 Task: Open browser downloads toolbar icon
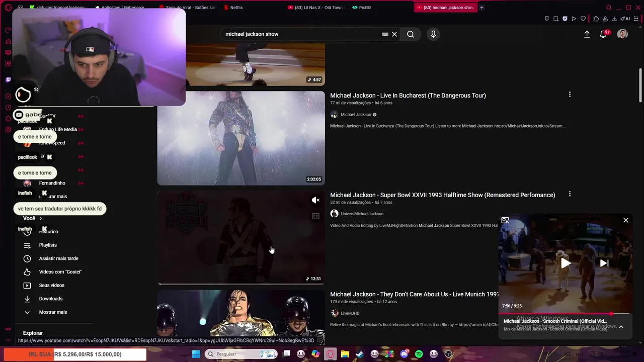pos(615,19)
